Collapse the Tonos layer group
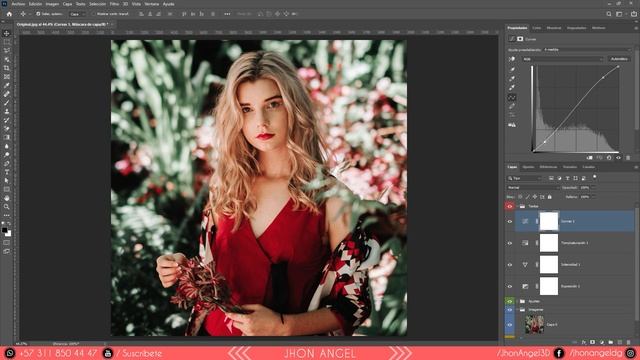Screen dimensions: 640x360 (518, 206)
